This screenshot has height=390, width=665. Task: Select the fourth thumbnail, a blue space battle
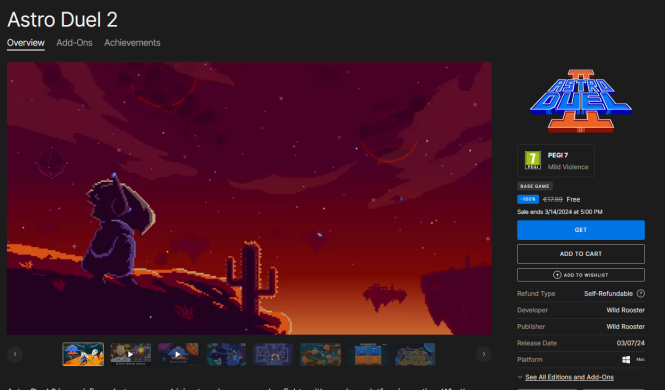pos(226,354)
